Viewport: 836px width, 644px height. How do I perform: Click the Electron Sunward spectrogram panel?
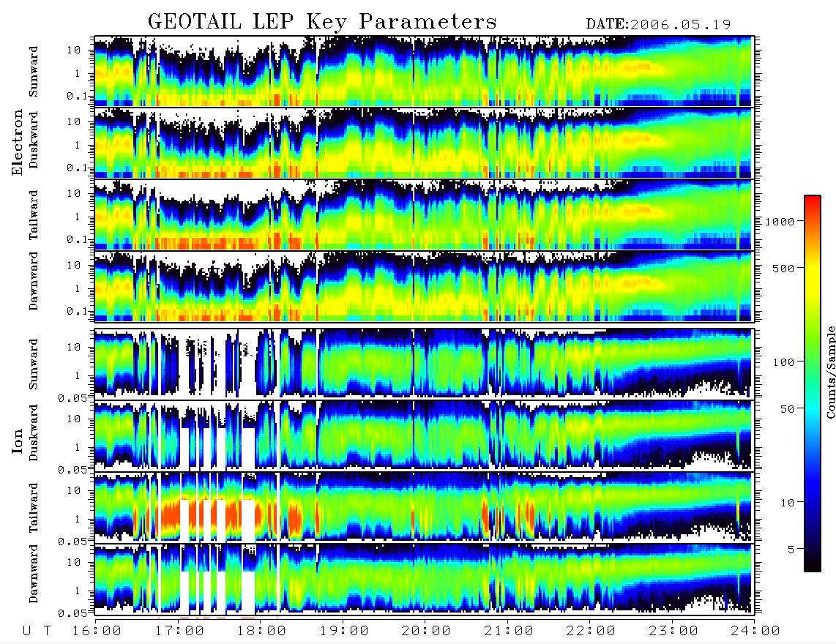coord(424,71)
